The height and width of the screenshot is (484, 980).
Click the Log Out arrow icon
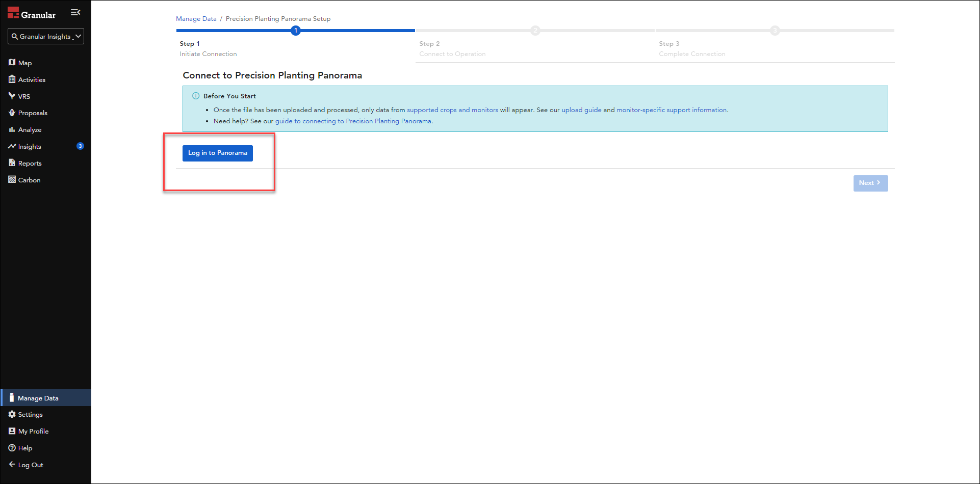point(12,465)
